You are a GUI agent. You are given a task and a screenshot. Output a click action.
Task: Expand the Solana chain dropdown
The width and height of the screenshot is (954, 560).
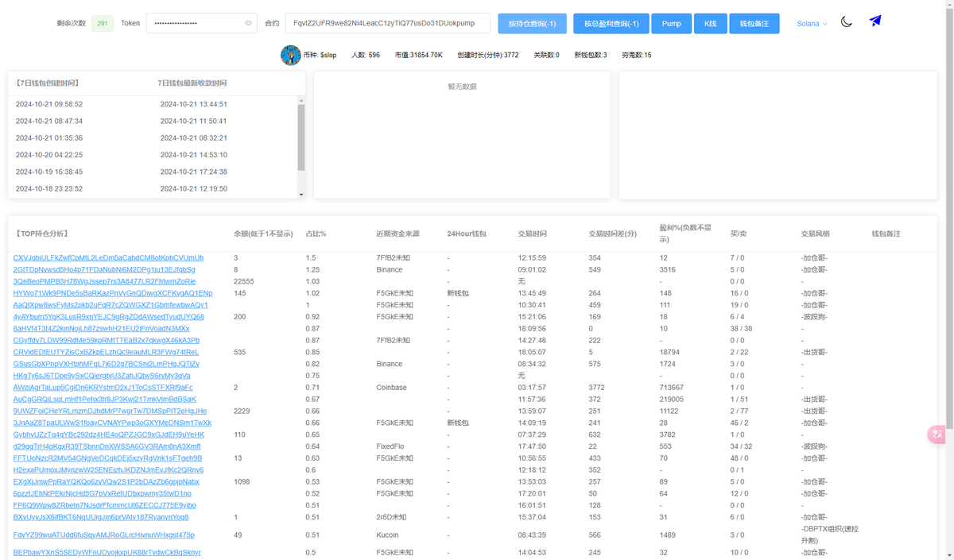[812, 24]
